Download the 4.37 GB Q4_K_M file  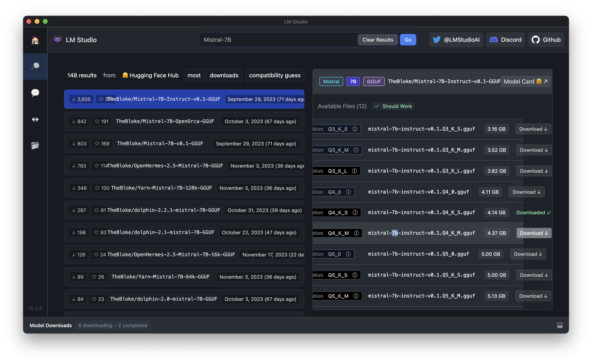coord(534,233)
